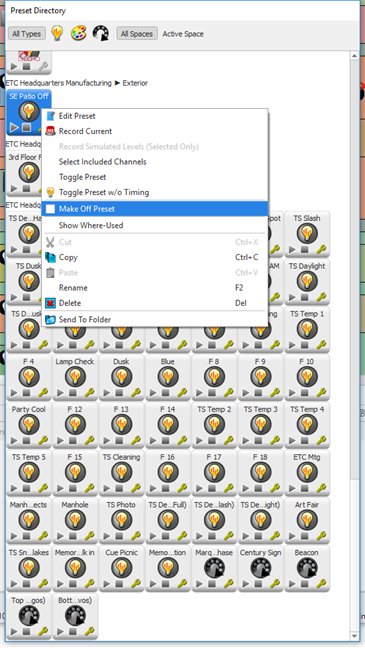Select the TS Cleaning preset icon
The height and width of the screenshot is (652, 365).
point(121,472)
